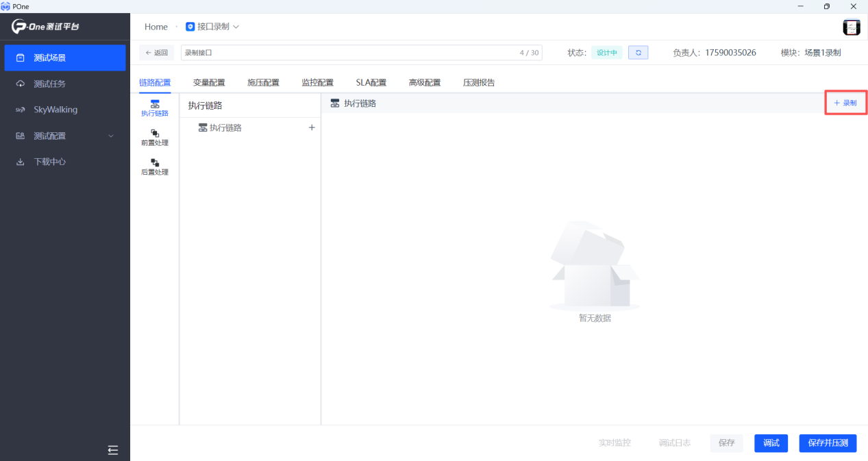Go to SkyWalking in the sidebar
868x461 pixels.
pos(55,110)
